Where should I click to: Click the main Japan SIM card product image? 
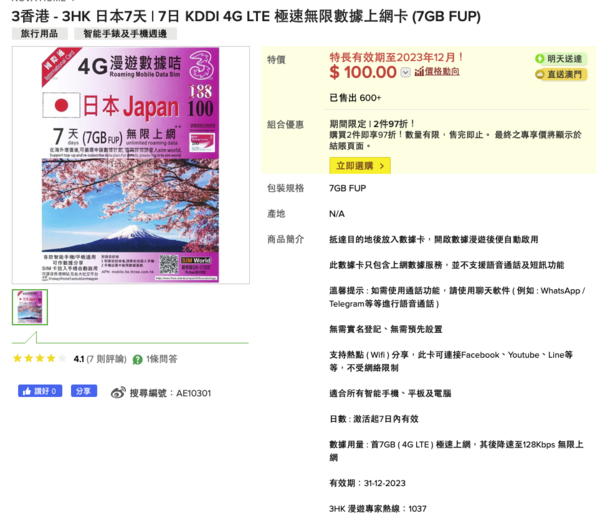[130, 165]
